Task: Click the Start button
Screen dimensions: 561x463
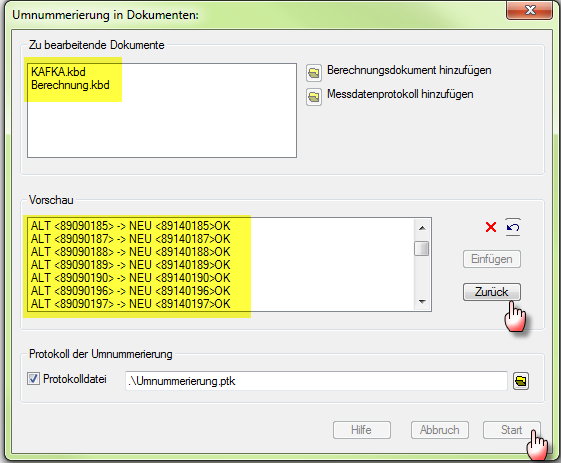Action: [512, 430]
